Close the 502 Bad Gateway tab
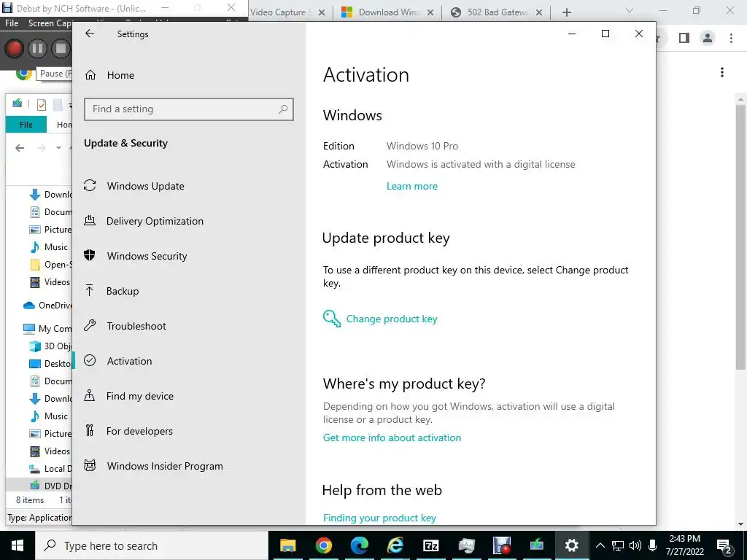Viewport: 747px width, 560px height. (539, 12)
